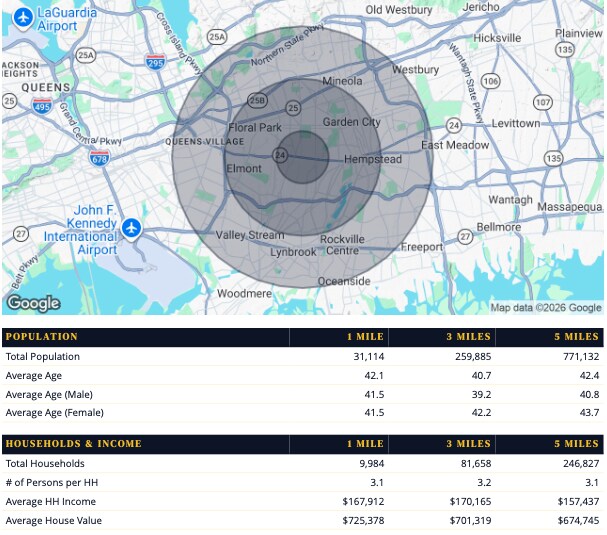The width and height of the screenshot is (607, 535).
Task: Click the I-495 highway shield
Action: point(42,106)
